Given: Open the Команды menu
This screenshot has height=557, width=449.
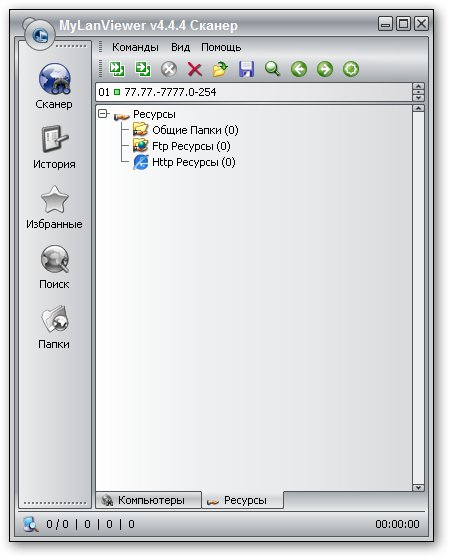Looking at the screenshot, I should coord(135,47).
